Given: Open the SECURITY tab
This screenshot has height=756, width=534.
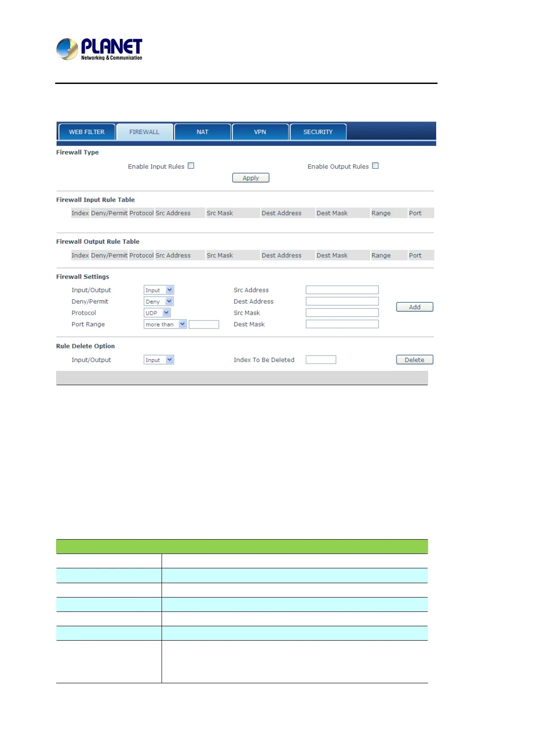Looking at the screenshot, I should pyautogui.click(x=318, y=132).
